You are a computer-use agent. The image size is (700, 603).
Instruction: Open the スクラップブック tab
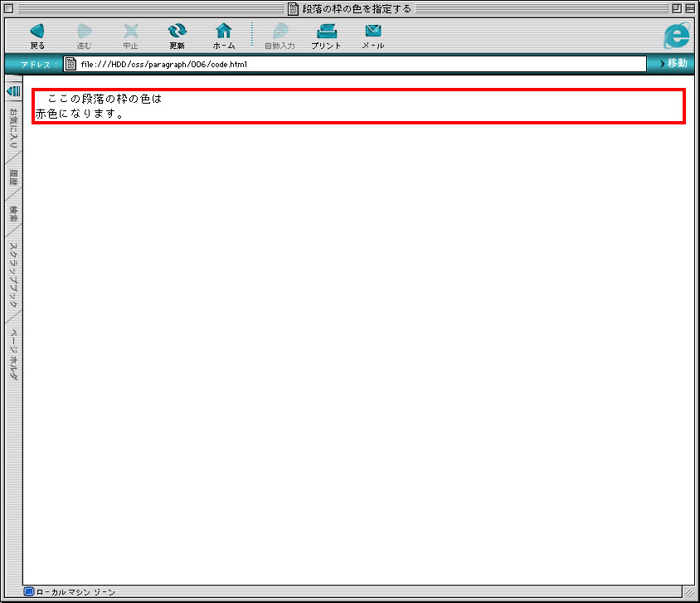coord(14,275)
